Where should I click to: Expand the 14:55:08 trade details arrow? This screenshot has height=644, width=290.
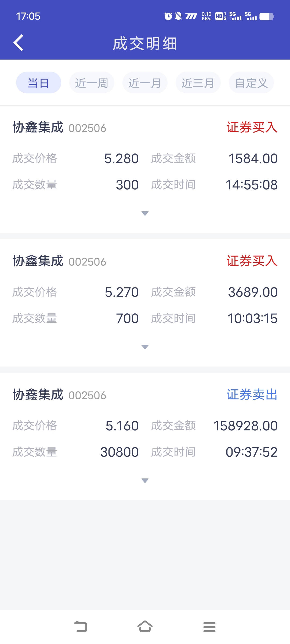pos(145,214)
